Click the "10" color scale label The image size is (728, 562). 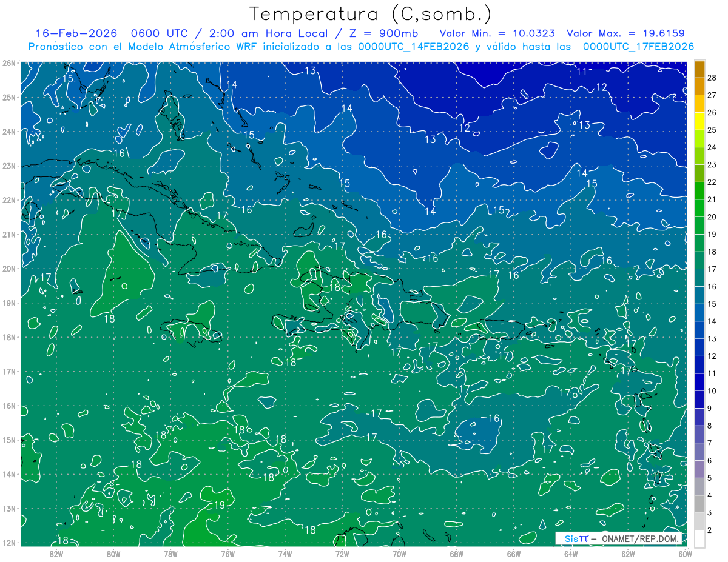tap(712, 391)
